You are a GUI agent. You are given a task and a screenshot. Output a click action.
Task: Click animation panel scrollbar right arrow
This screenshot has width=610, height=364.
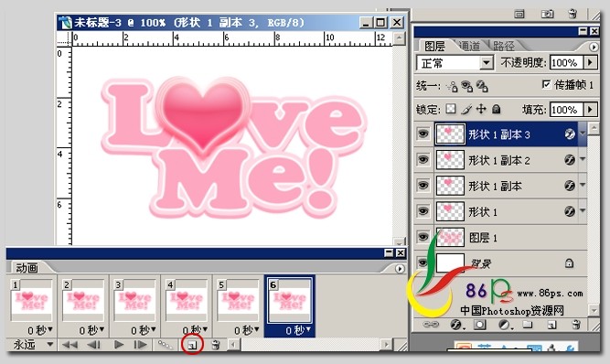(x=386, y=344)
